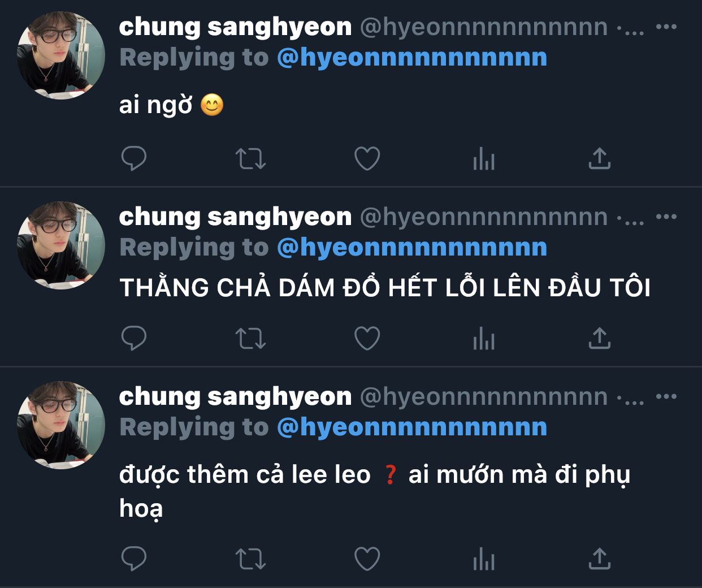The image size is (702, 588).
Task: Retweet the "THẰNG CHẢ DÁM" tweet
Action: click(x=250, y=339)
